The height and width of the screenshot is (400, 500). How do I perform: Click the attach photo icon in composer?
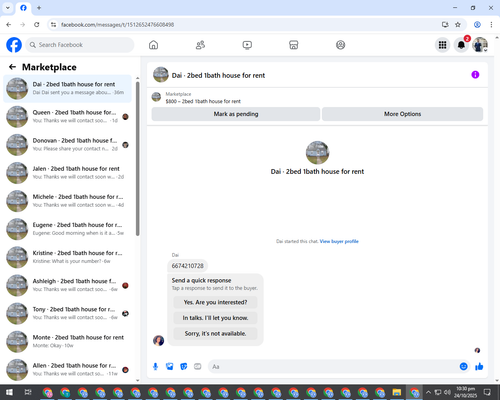coord(170,367)
